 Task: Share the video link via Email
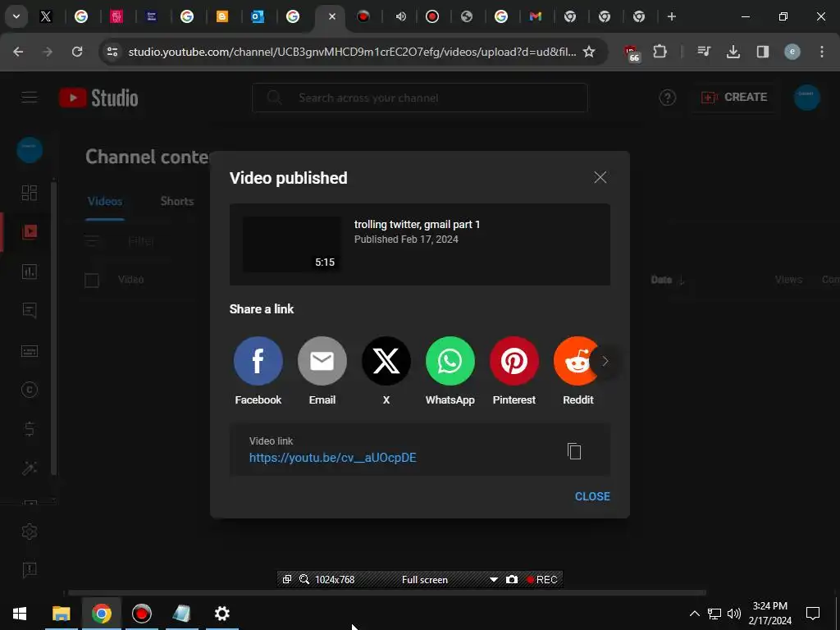pyautogui.click(x=322, y=361)
